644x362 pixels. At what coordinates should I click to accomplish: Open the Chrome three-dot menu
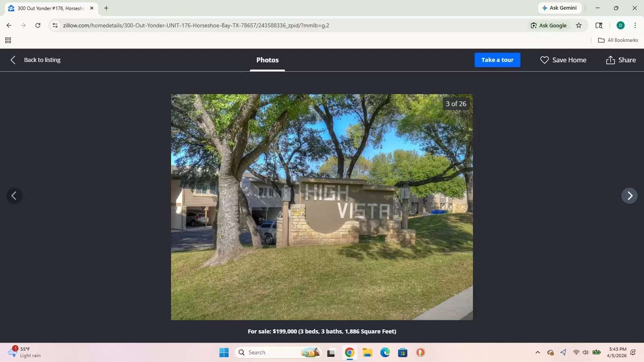[635, 25]
